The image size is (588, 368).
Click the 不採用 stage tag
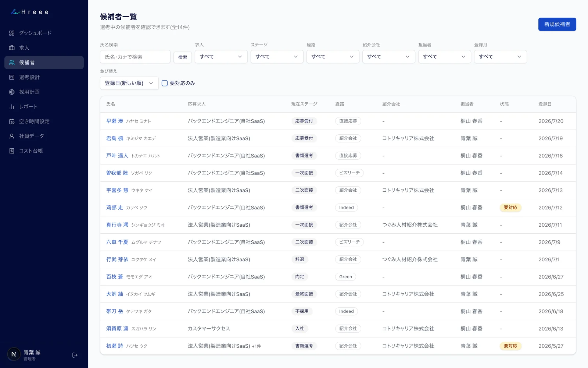(x=302, y=311)
